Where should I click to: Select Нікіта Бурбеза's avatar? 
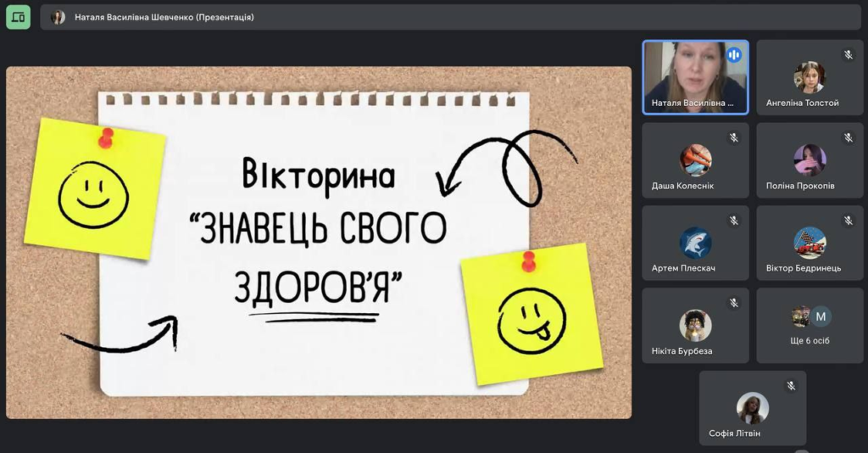tap(695, 325)
